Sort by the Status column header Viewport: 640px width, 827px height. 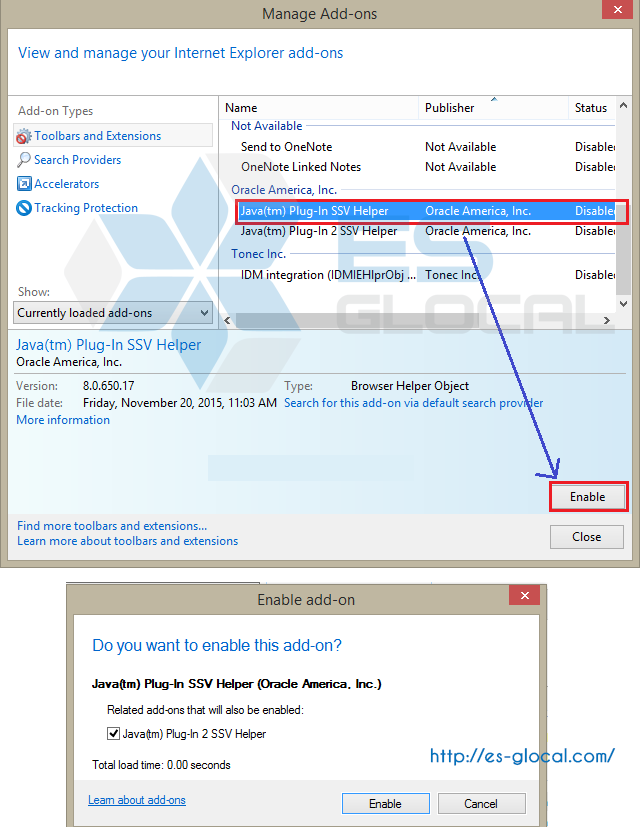click(x=590, y=108)
